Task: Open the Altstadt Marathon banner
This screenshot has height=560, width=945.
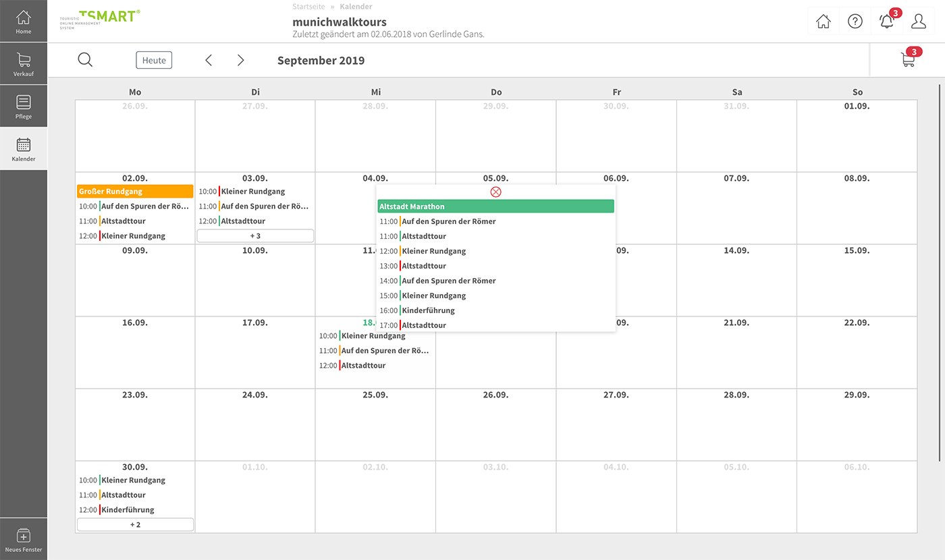Action: pos(495,206)
